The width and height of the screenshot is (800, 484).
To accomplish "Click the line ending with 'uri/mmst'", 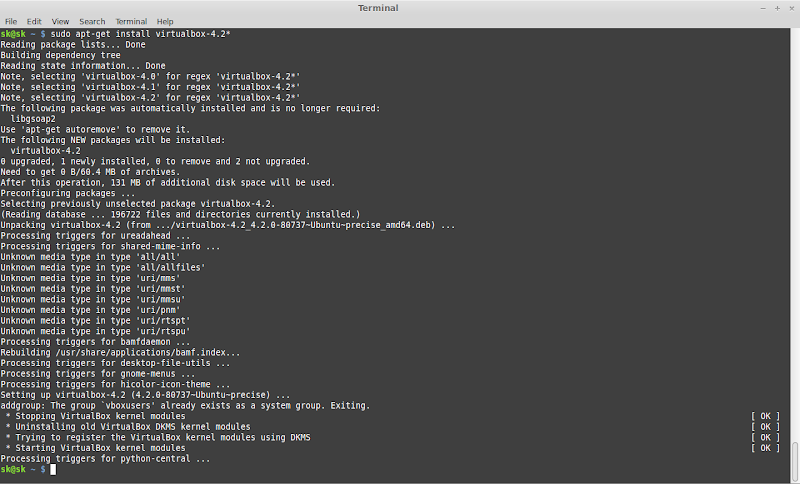I will point(93,289).
